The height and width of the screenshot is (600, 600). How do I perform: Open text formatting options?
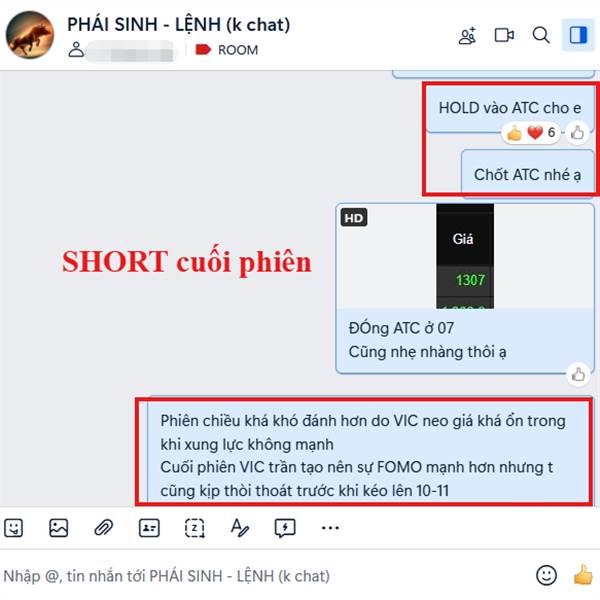(x=240, y=528)
